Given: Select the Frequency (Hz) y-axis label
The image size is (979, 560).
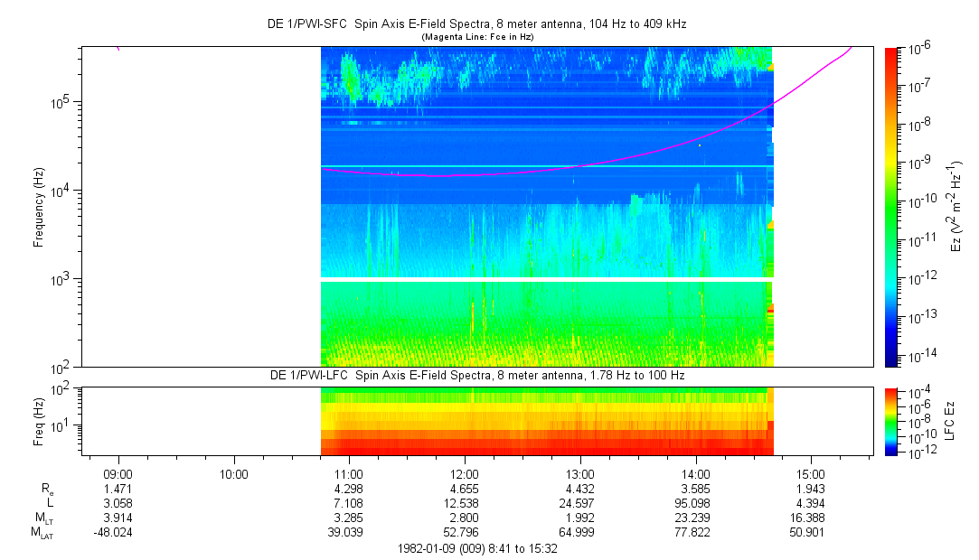Looking at the screenshot, I should click(x=39, y=207).
